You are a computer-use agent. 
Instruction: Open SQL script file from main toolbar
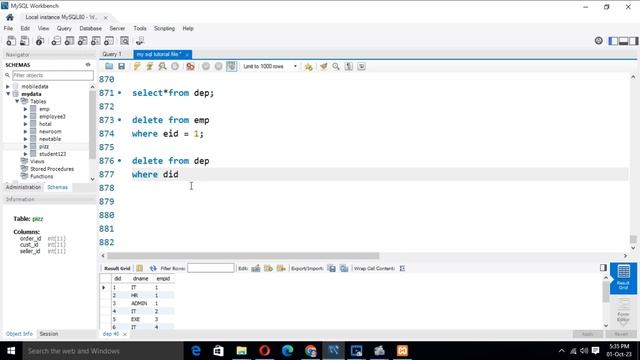(24, 41)
